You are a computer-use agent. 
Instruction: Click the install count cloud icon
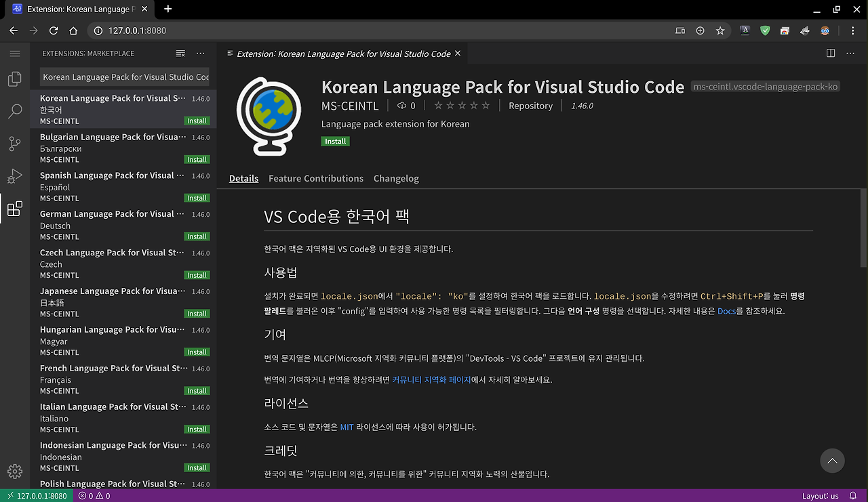[401, 106]
